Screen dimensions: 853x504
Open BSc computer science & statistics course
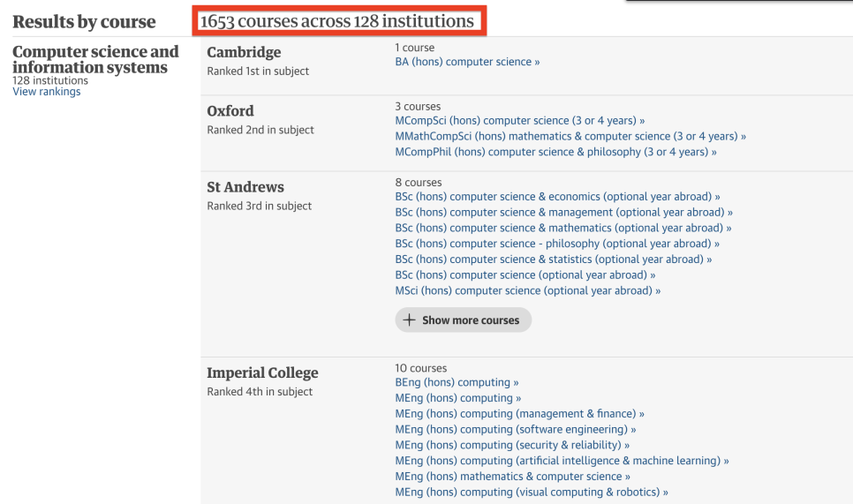pyautogui.click(x=554, y=260)
